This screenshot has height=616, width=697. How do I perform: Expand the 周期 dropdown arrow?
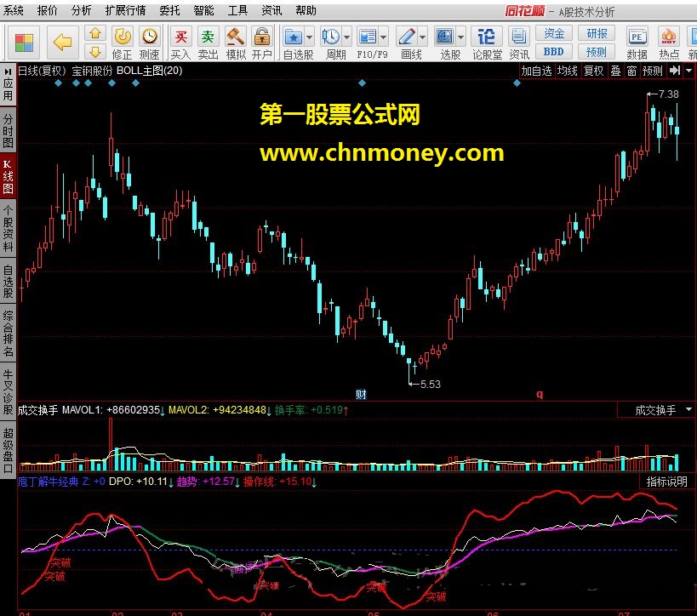pyautogui.click(x=346, y=37)
